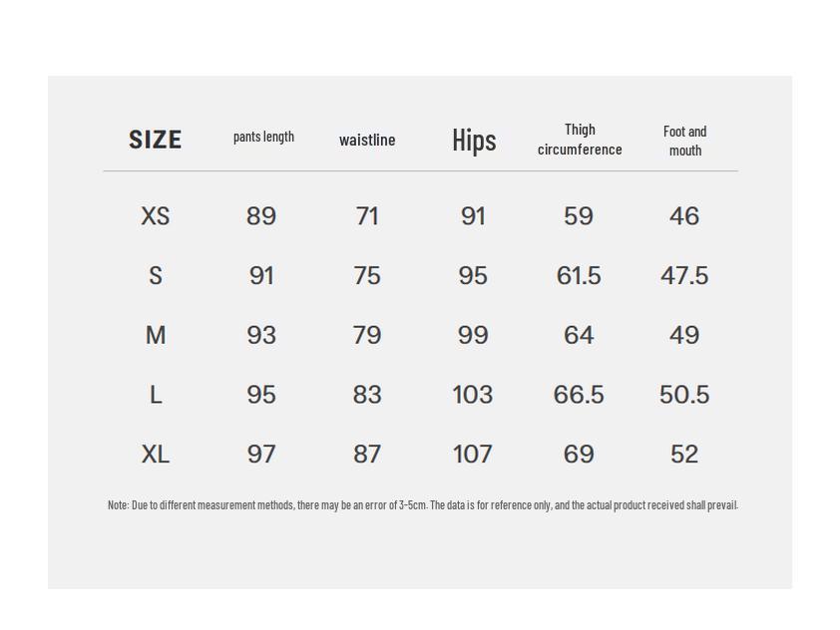Click the 79 waistline value

pos(367,335)
